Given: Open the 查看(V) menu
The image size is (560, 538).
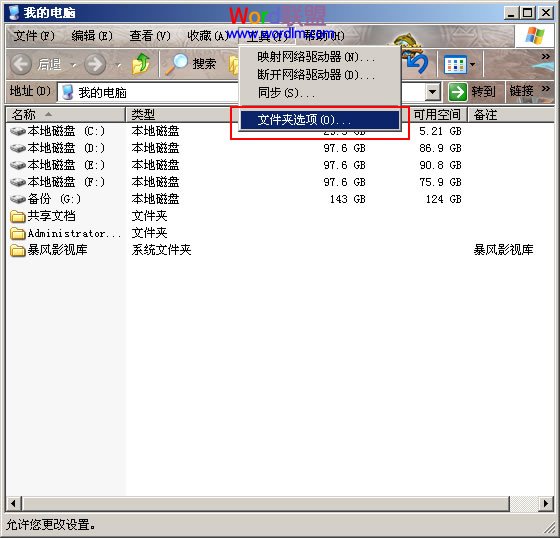Looking at the screenshot, I should click(x=150, y=36).
